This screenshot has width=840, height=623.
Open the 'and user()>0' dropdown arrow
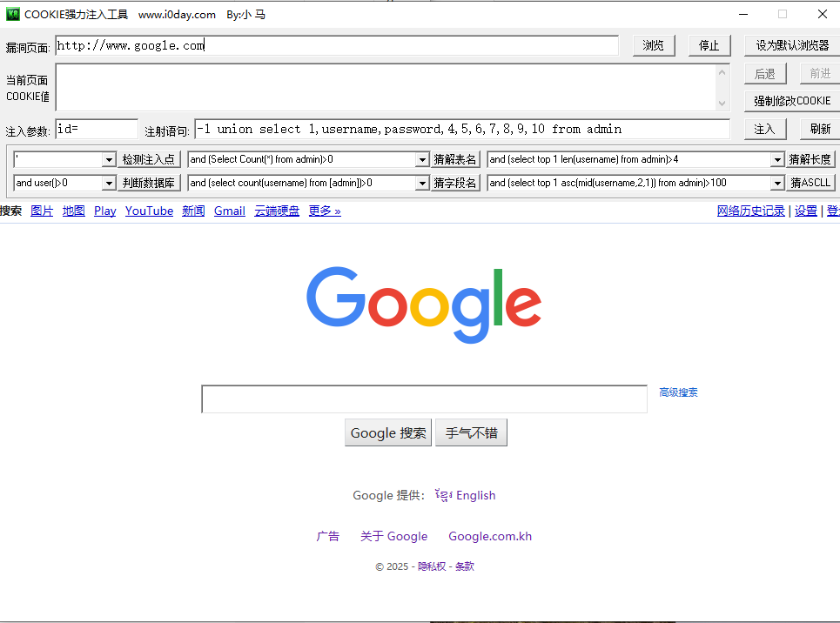click(x=109, y=184)
